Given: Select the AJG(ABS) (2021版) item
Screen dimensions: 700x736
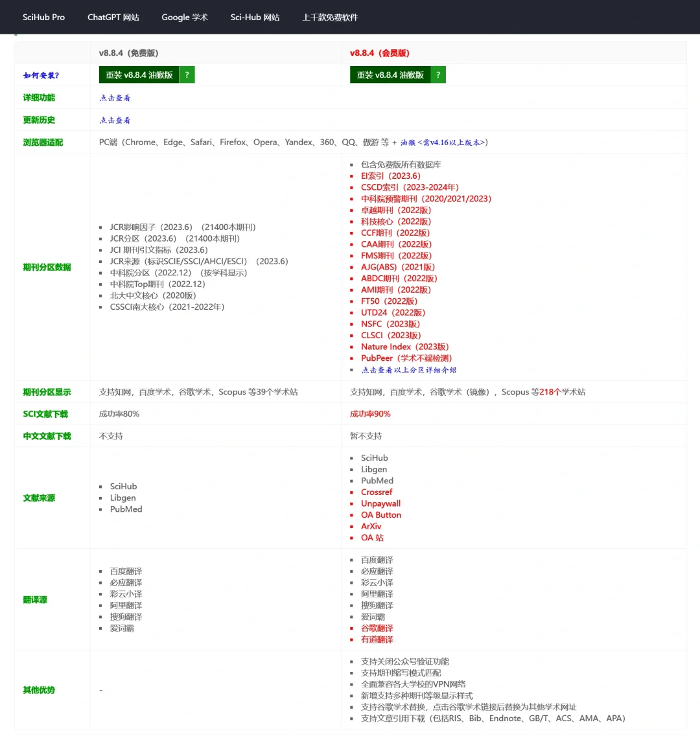Looking at the screenshot, I should pyautogui.click(x=398, y=267).
